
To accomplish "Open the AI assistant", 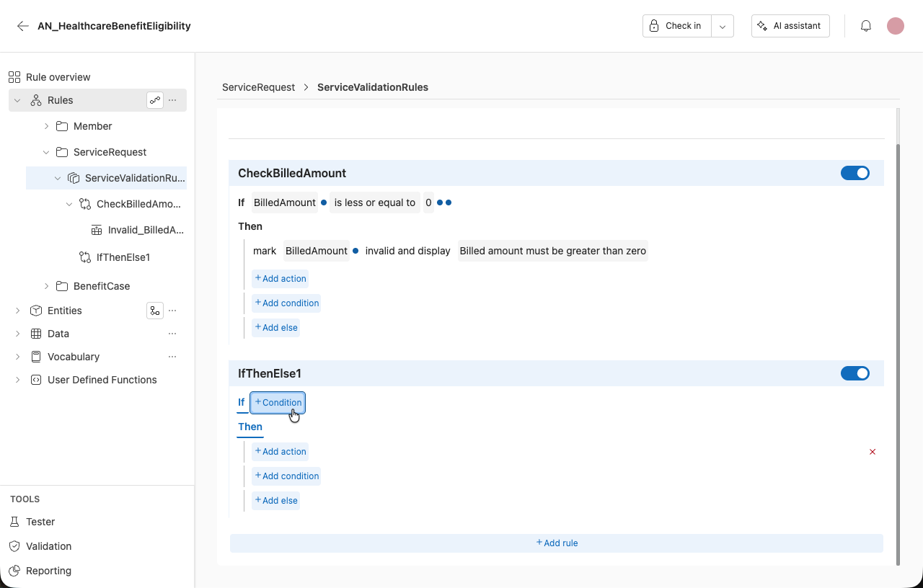I will [x=790, y=26].
